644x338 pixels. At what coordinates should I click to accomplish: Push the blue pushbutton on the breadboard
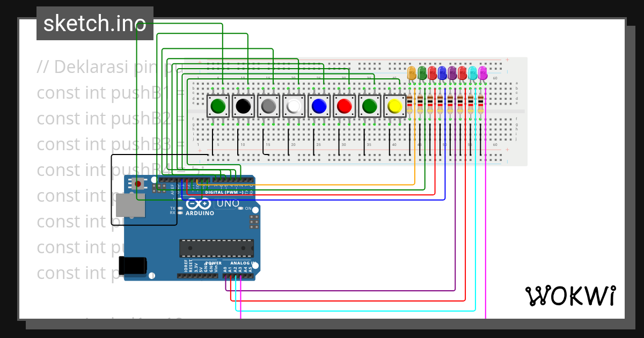click(319, 106)
